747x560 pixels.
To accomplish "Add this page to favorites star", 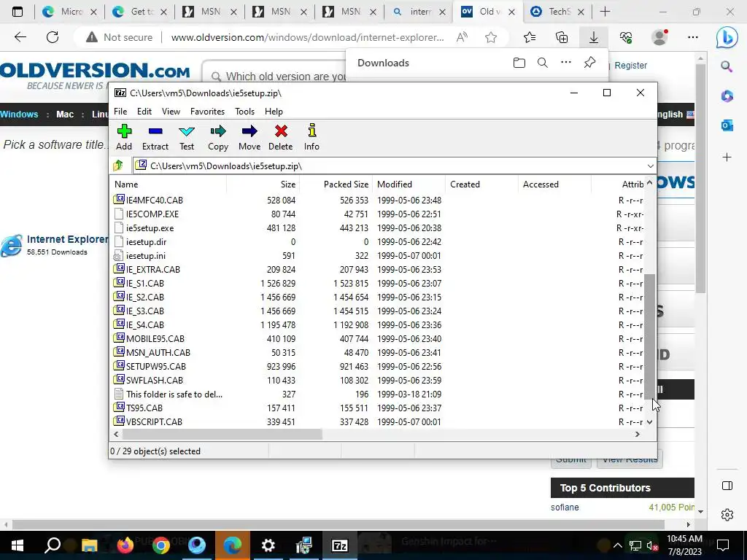I will 491,37.
